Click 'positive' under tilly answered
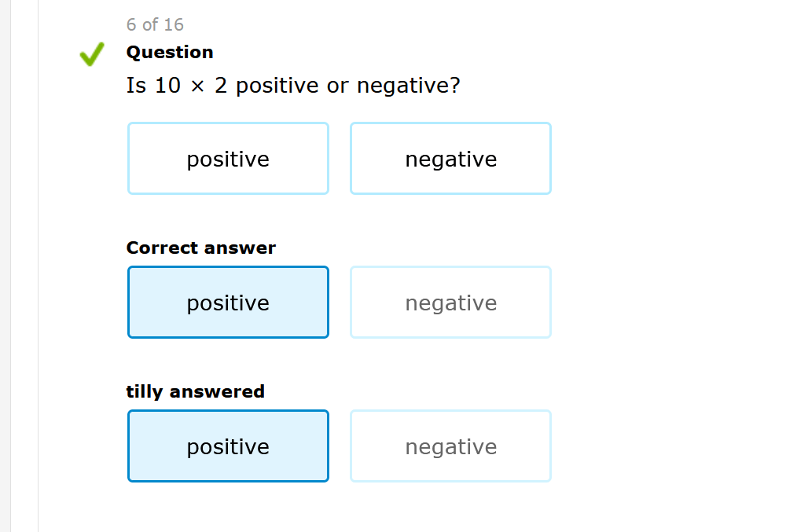 [228, 446]
